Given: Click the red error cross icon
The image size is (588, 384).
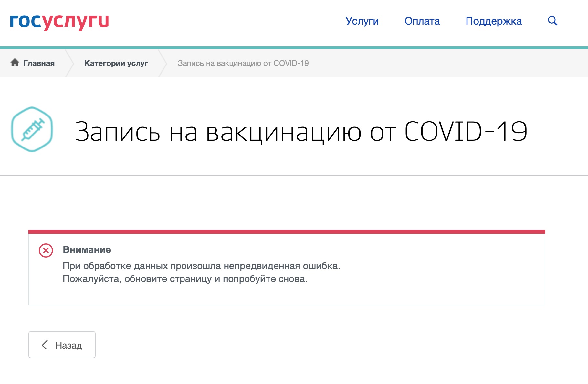Looking at the screenshot, I should tap(46, 250).
